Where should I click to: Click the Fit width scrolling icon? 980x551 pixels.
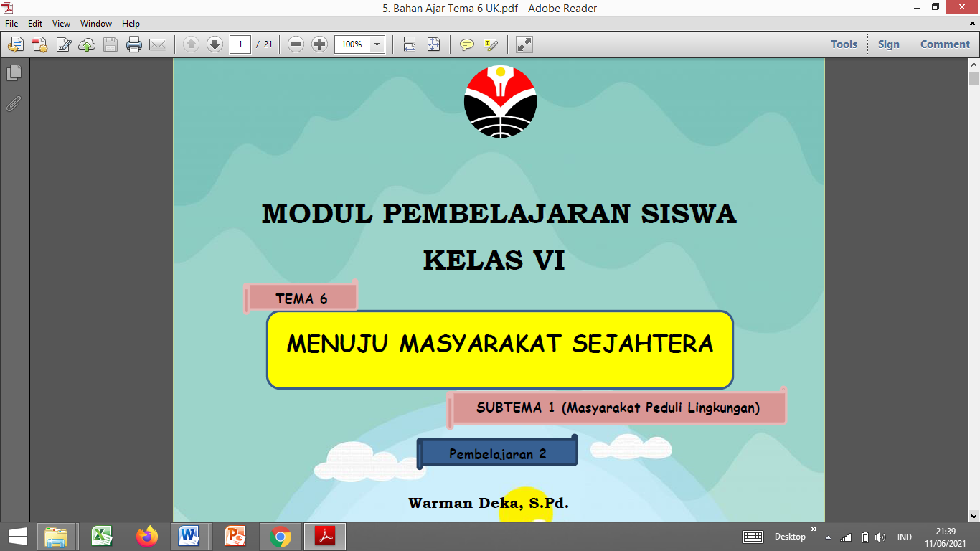tap(410, 44)
